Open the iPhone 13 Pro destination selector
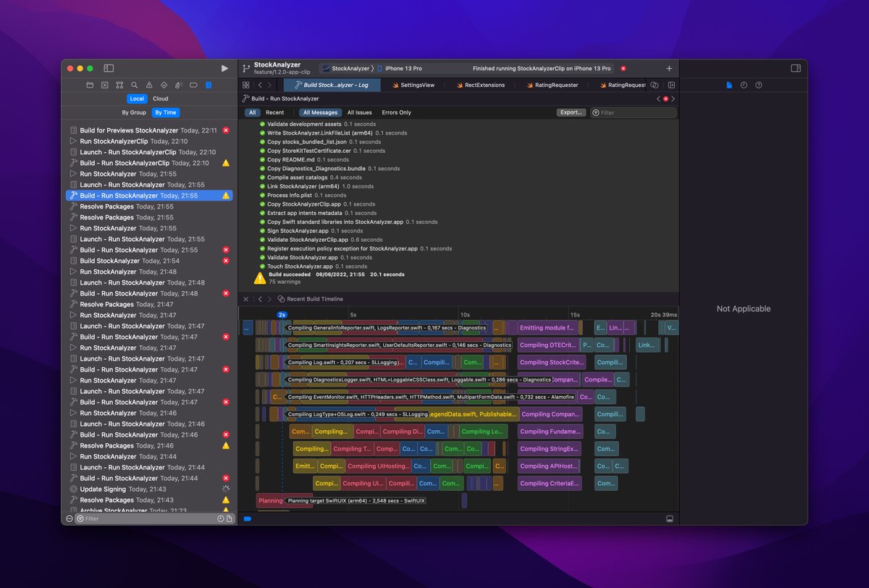Viewport: 869px width, 588px height. (400, 68)
